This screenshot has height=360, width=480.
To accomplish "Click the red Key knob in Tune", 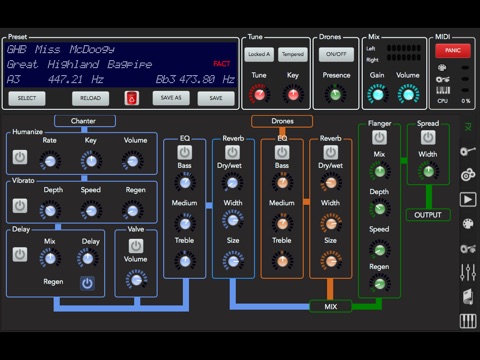I will 293,95.
